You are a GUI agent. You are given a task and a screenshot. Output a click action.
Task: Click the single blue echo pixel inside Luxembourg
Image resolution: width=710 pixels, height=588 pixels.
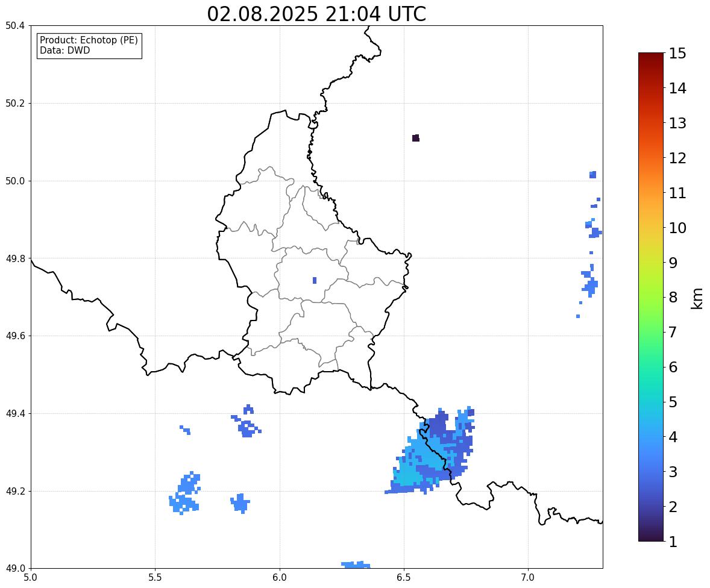[315, 280]
